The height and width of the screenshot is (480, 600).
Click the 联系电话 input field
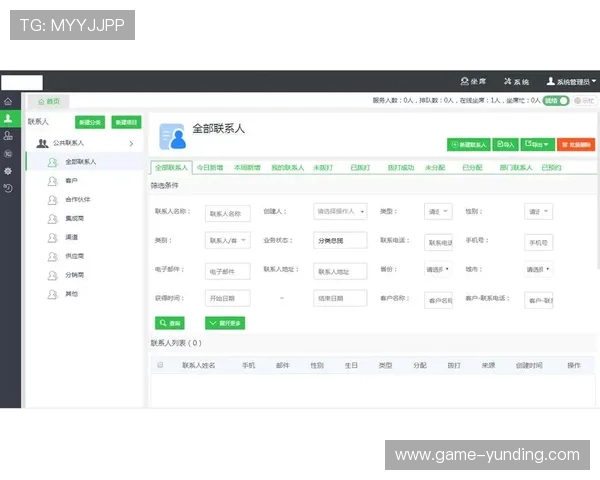pyautogui.click(x=438, y=243)
